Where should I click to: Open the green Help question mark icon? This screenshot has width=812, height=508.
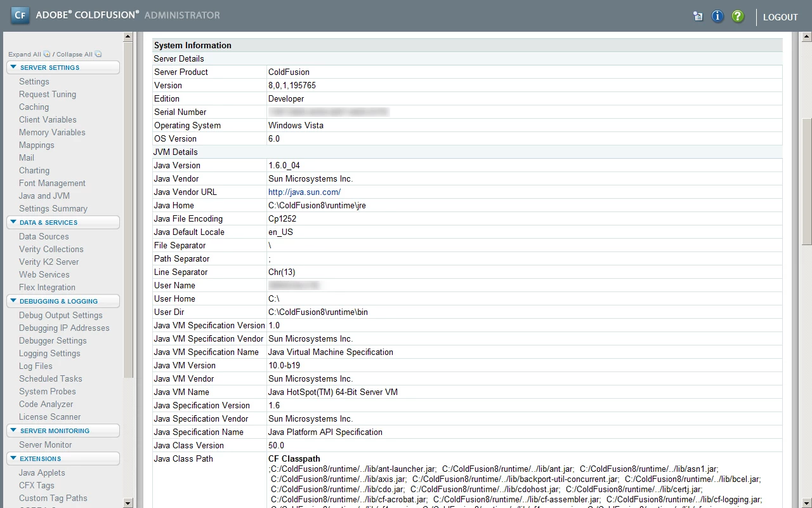pos(738,17)
